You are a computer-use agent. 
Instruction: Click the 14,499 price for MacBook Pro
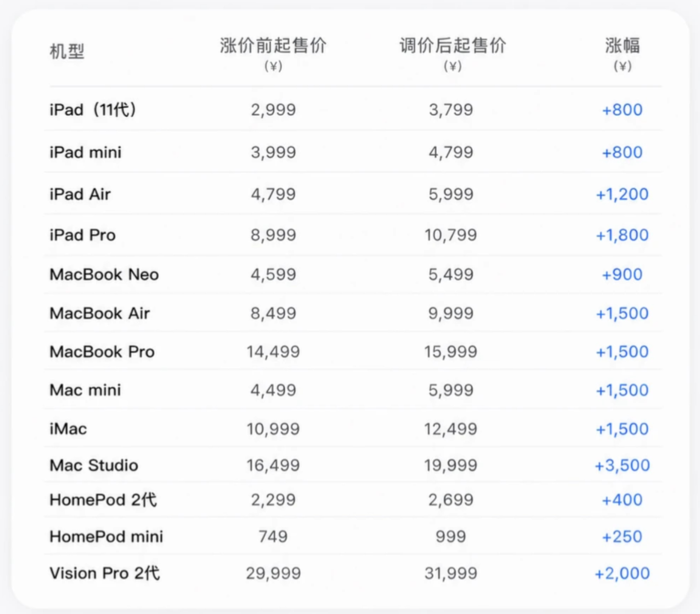273,352
